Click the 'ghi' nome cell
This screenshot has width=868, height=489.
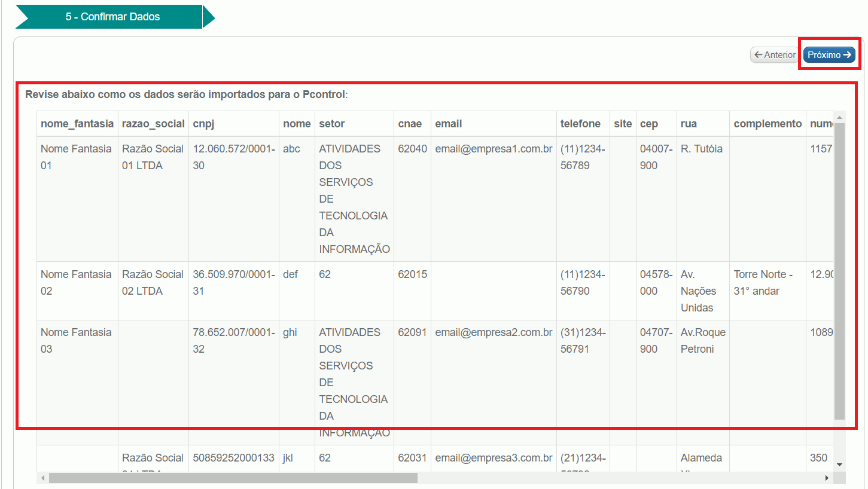297,383
